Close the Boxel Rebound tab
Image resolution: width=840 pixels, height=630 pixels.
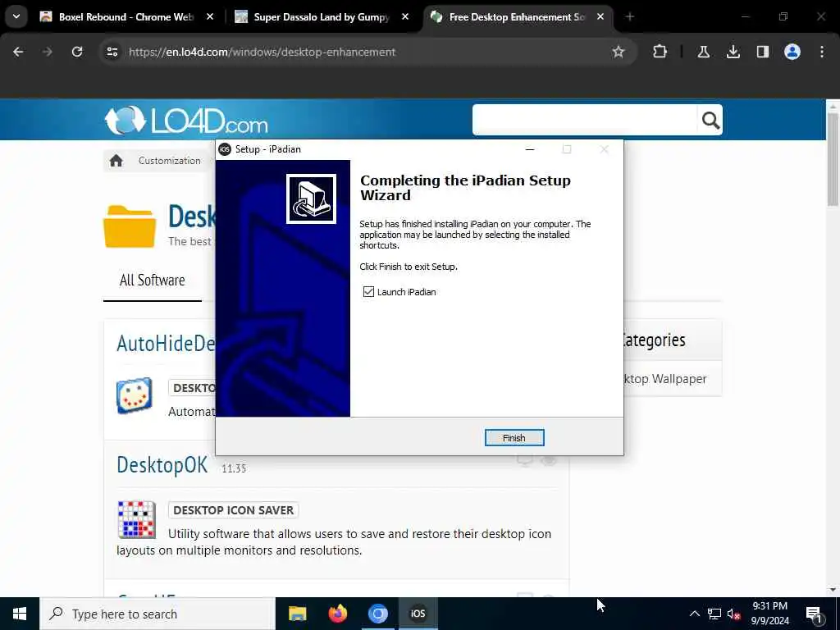click(x=210, y=17)
